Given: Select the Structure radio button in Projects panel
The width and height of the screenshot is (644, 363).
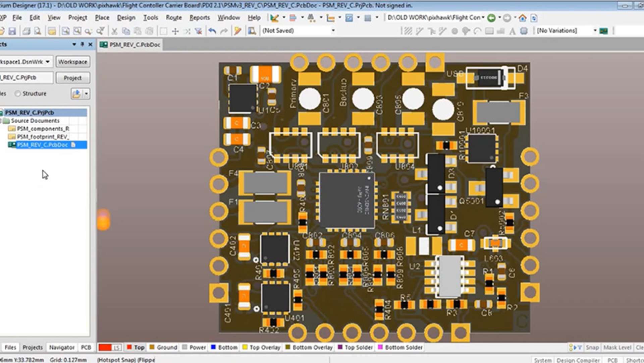Looking at the screenshot, I should [x=17, y=94].
